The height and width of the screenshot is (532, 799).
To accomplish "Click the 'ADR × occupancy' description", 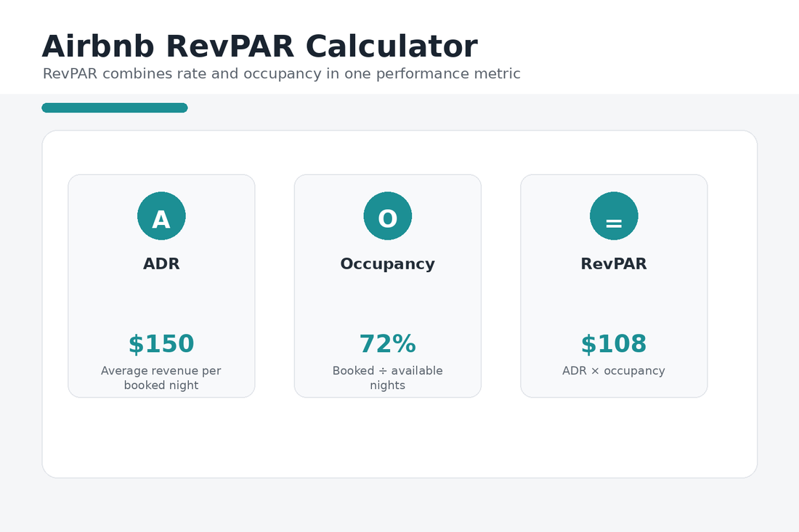I will click(x=614, y=371).
